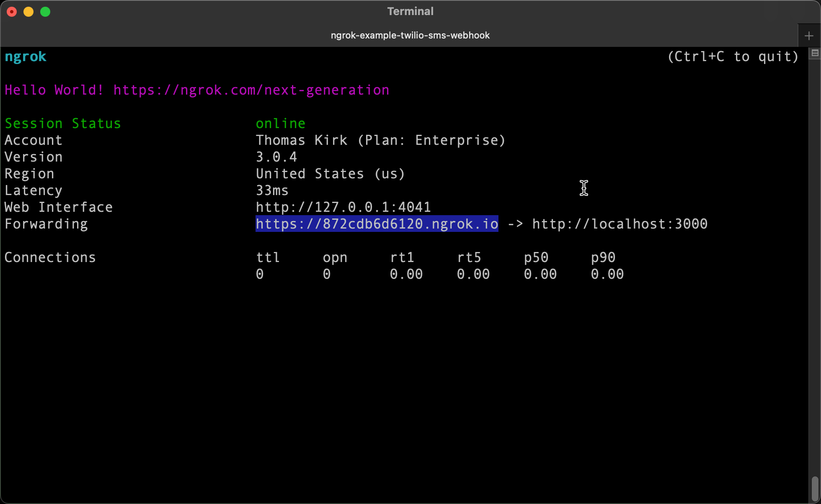This screenshot has width=821, height=504.
Task: Click the 'Hello World!' message text
Action: tap(54, 90)
